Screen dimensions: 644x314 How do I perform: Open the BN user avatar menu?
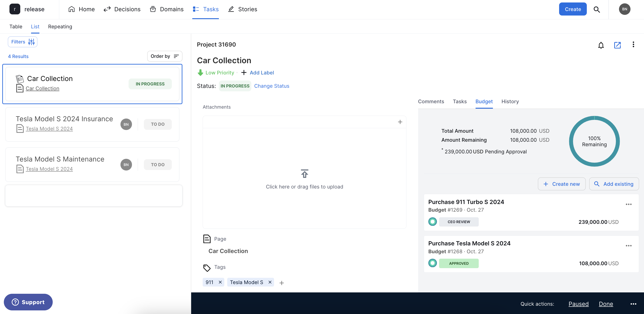(624, 9)
